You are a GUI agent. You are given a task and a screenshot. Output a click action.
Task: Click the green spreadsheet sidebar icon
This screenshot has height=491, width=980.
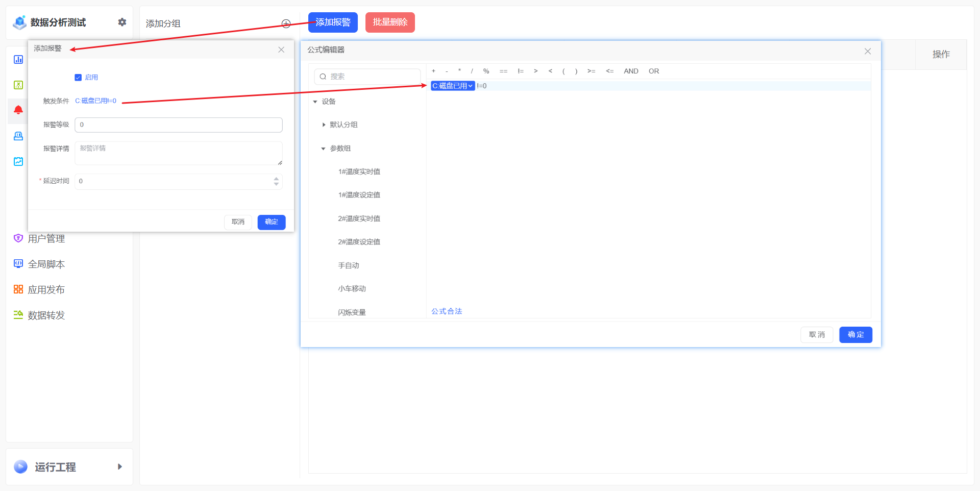[x=18, y=85]
